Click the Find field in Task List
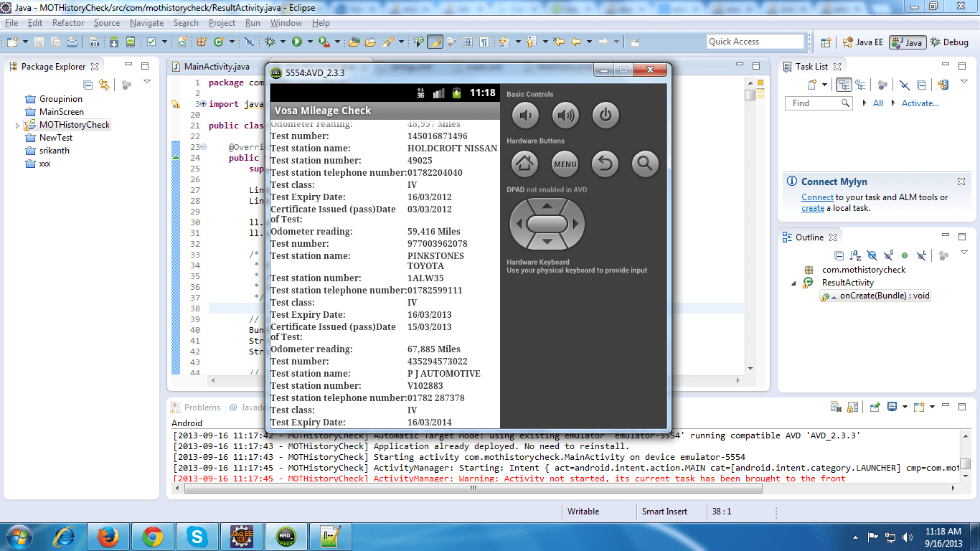 (819, 103)
